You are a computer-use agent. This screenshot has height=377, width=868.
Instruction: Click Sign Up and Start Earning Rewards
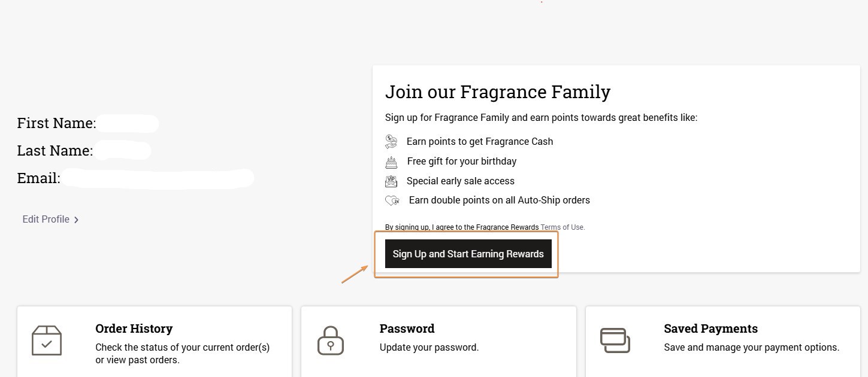(x=468, y=254)
